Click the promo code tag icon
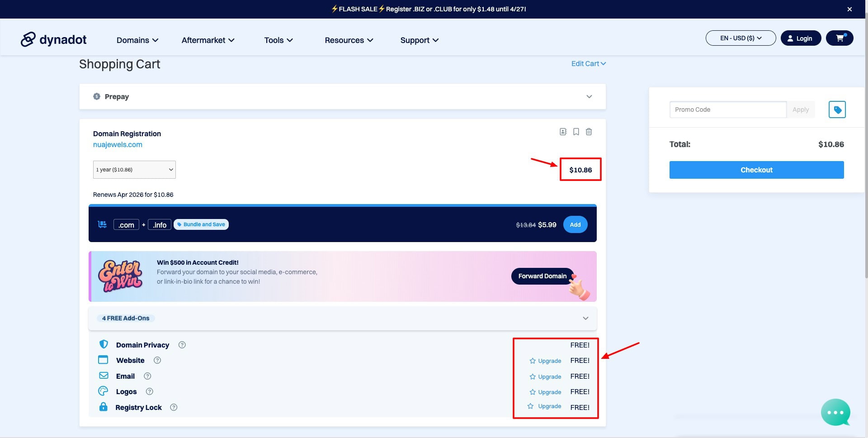Viewport: 868px width, 438px height. point(837,109)
